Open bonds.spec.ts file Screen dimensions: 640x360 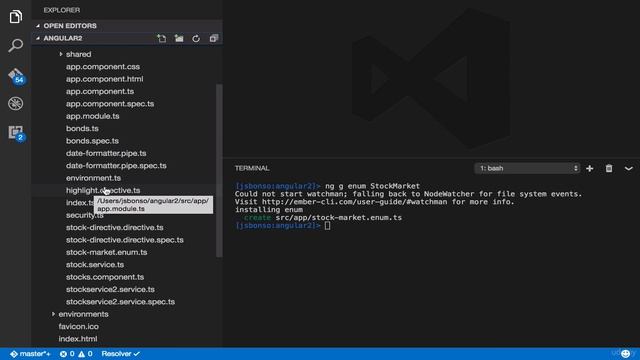[92, 141]
